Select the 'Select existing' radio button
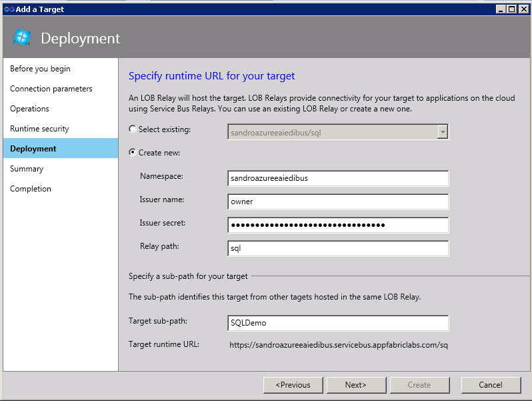532x401 pixels. (133, 129)
